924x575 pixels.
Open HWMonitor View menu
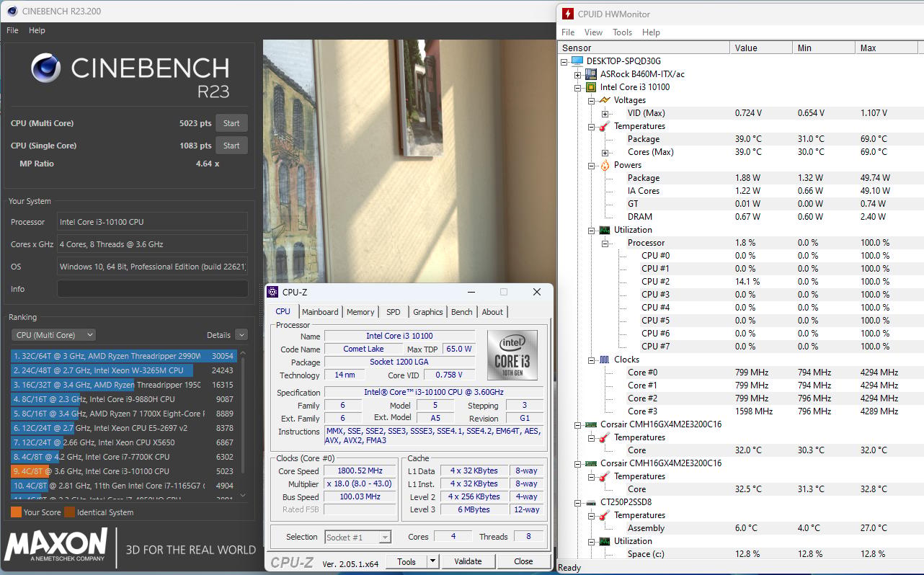(x=593, y=32)
